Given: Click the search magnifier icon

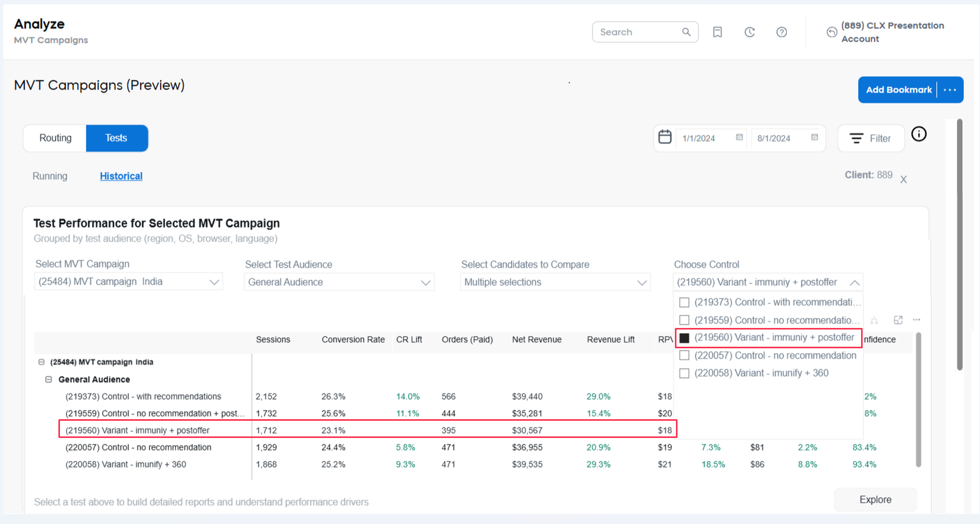Looking at the screenshot, I should [686, 32].
